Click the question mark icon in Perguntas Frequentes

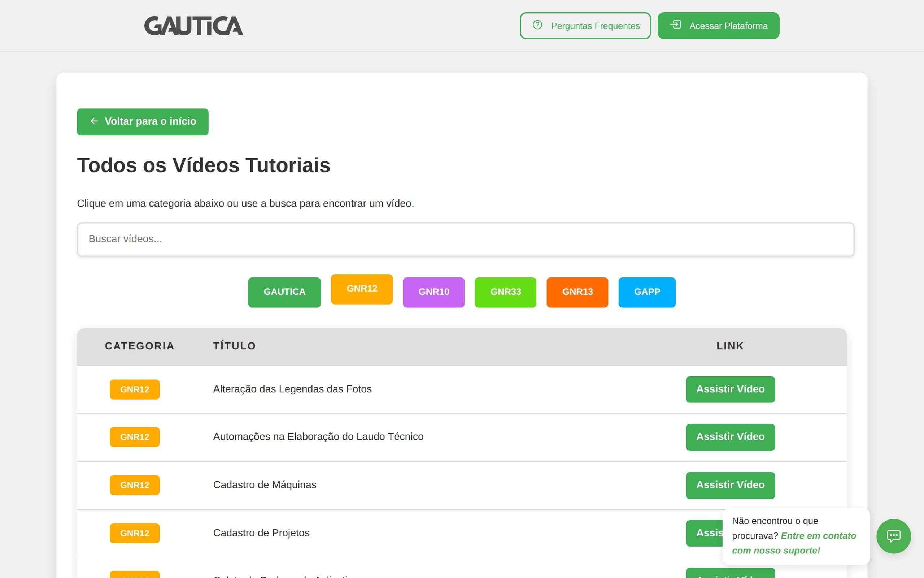[x=537, y=25]
